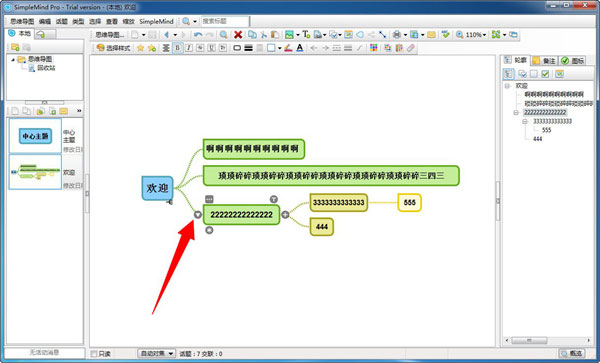Click the yellow note icon in left lower toolbar

pos(64,111)
